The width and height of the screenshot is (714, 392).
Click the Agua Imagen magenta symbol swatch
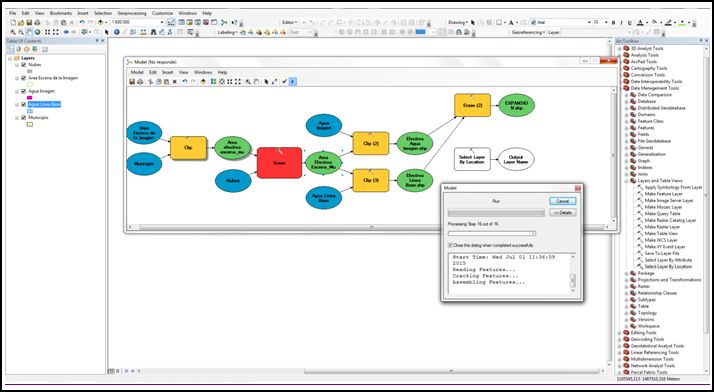tap(30, 98)
